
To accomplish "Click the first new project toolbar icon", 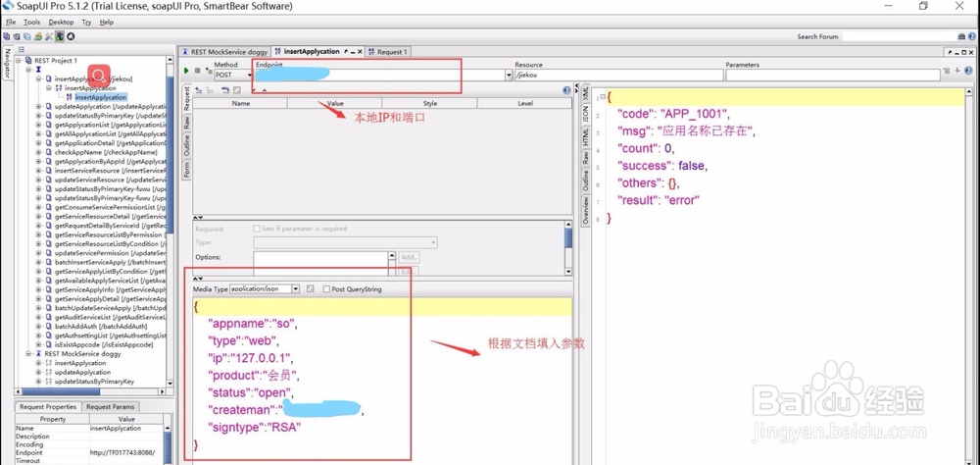I will [x=6, y=36].
